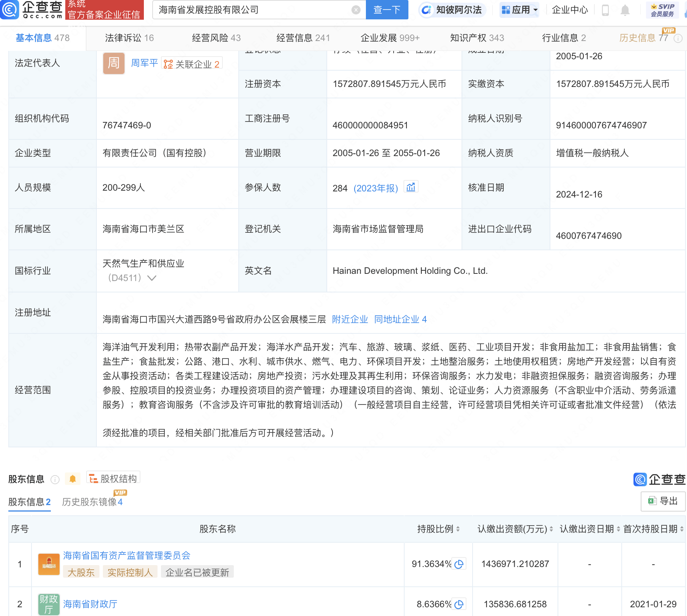
Task: Click the mobile phone icon
Action: (605, 10)
